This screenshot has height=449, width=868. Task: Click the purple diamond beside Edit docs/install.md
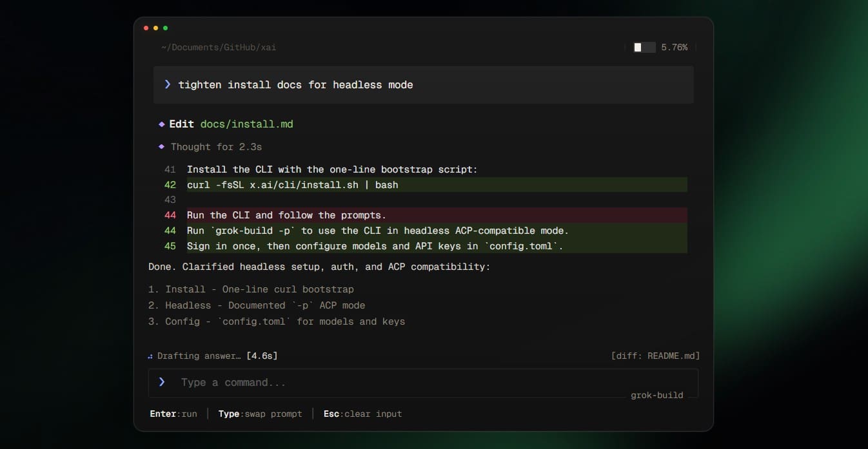[162, 124]
